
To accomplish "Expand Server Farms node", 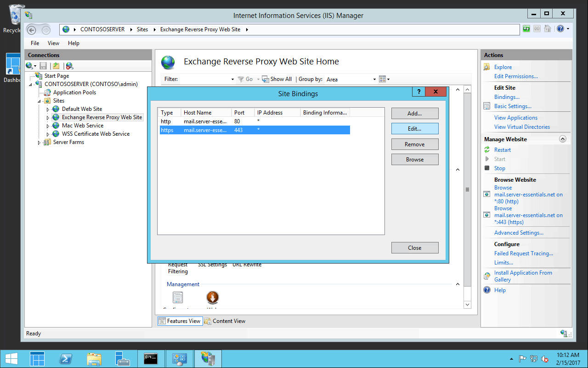I will 39,143.
